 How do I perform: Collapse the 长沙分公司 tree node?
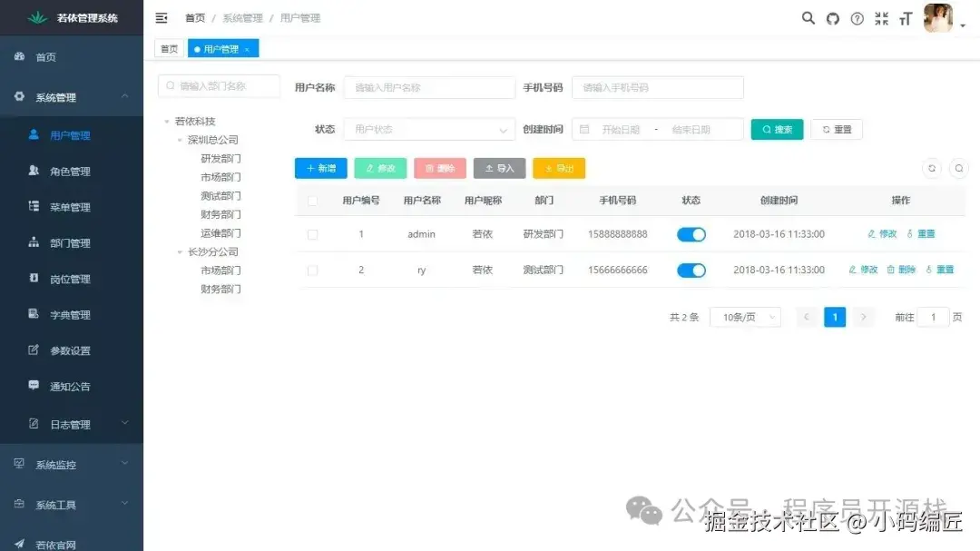click(x=180, y=252)
